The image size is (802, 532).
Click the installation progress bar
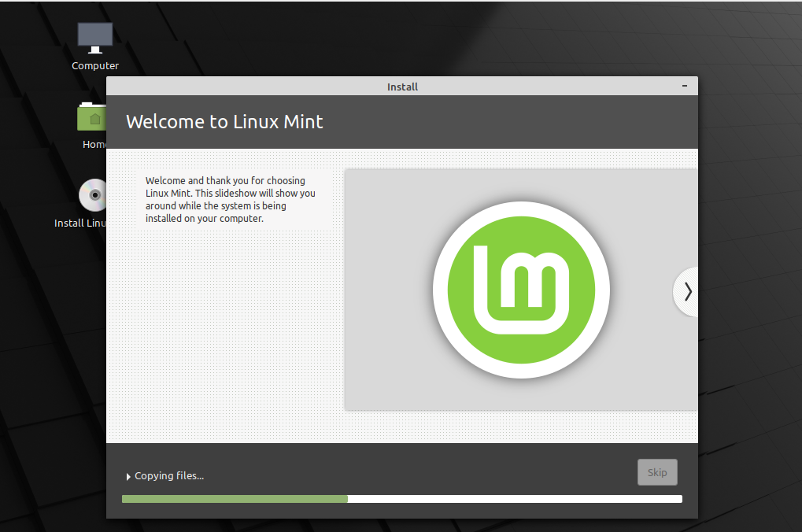401,498
